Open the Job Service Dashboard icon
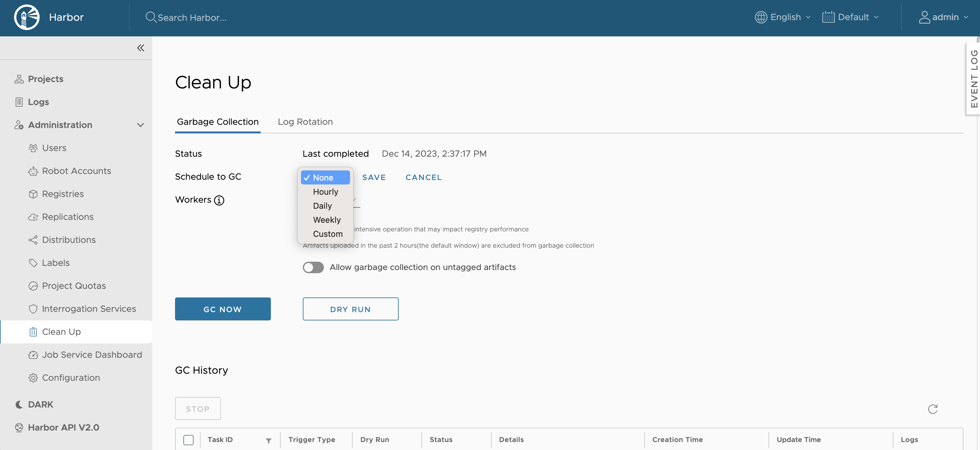The height and width of the screenshot is (450, 980). (x=33, y=355)
